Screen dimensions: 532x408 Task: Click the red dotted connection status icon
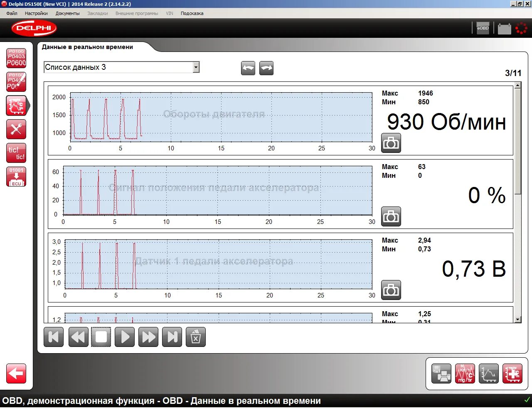pyautogui.click(x=521, y=28)
